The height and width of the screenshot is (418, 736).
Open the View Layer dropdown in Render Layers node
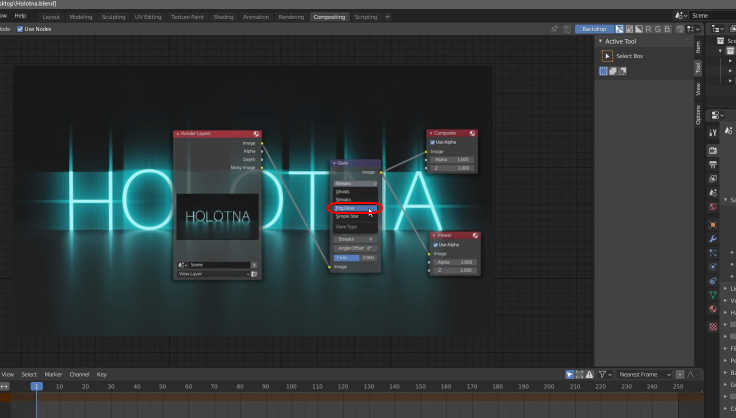[214, 274]
